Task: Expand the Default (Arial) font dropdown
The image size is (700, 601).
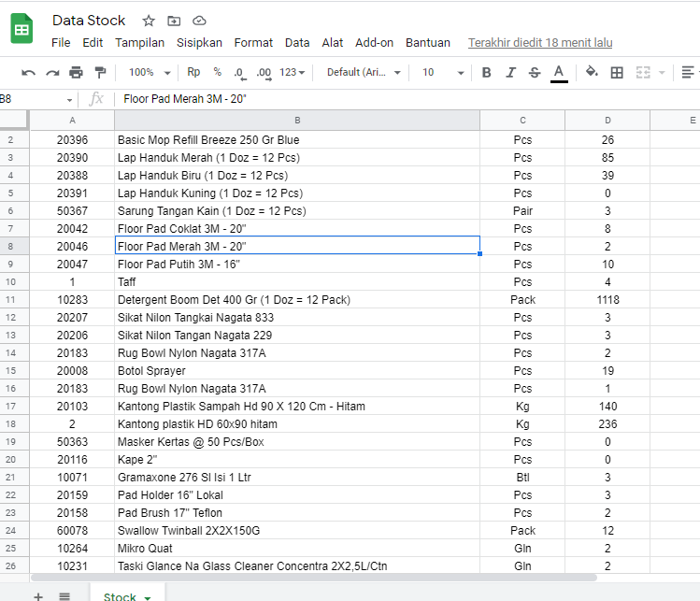Action: coord(364,72)
